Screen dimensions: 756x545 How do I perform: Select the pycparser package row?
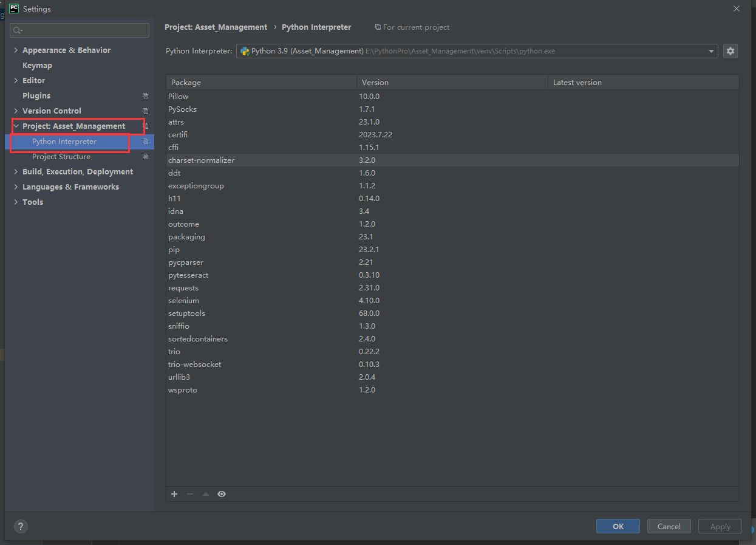click(452, 262)
